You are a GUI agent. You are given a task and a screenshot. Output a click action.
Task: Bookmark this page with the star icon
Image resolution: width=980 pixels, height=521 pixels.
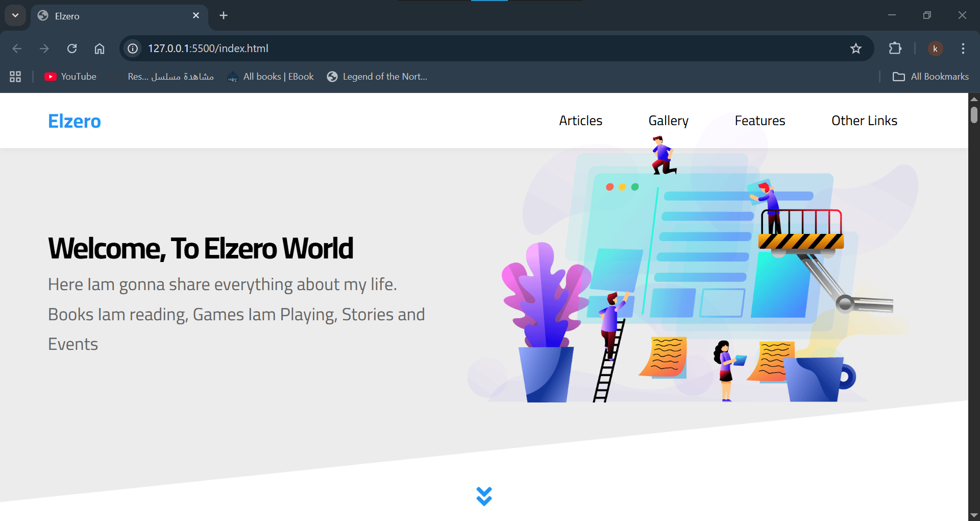coord(855,49)
